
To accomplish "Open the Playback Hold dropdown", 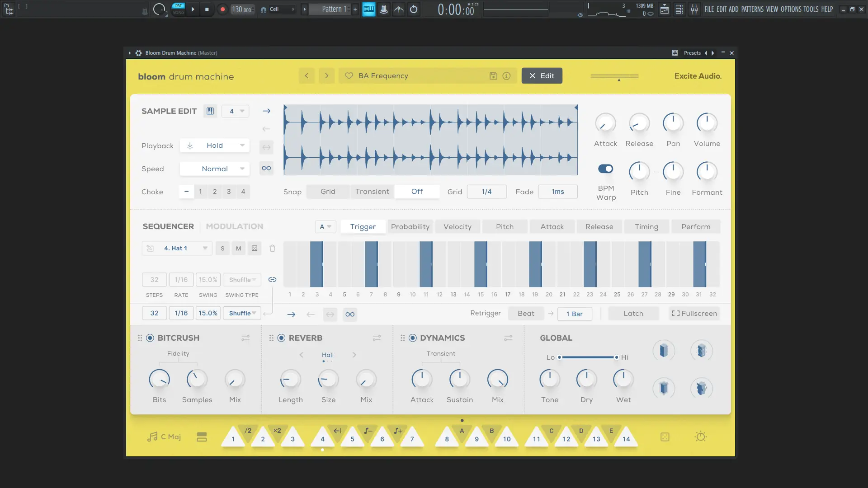I will (x=215, y=145).
